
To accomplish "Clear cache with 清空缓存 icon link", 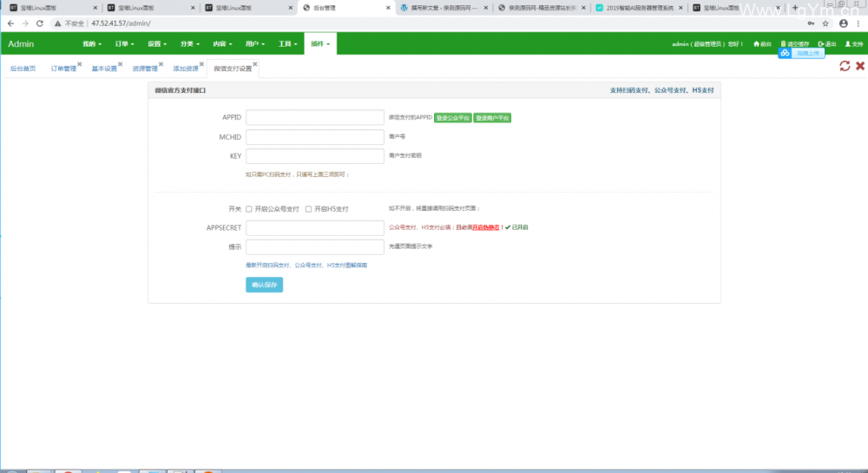I will [795, 43].
